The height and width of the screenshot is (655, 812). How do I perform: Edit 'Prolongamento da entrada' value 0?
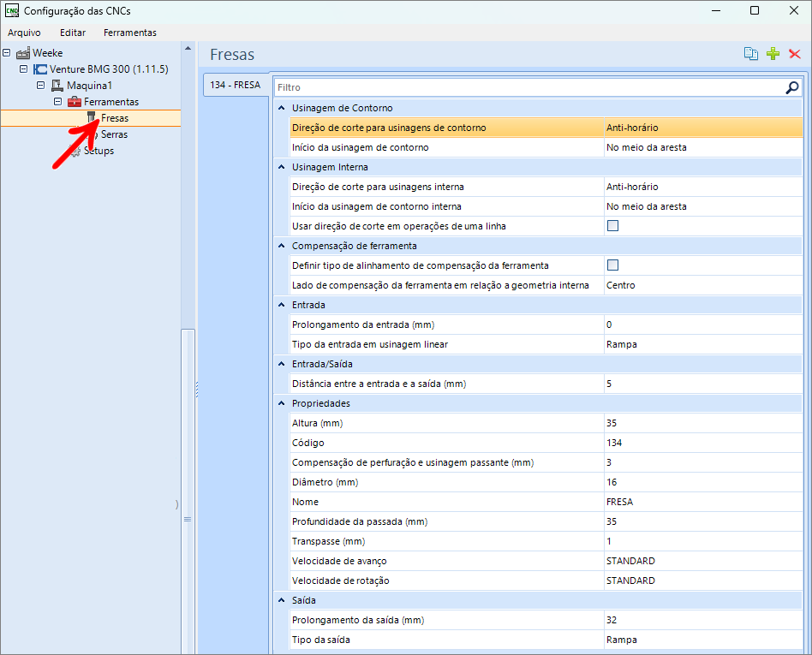pyautogui.click(x=702, y=325)
